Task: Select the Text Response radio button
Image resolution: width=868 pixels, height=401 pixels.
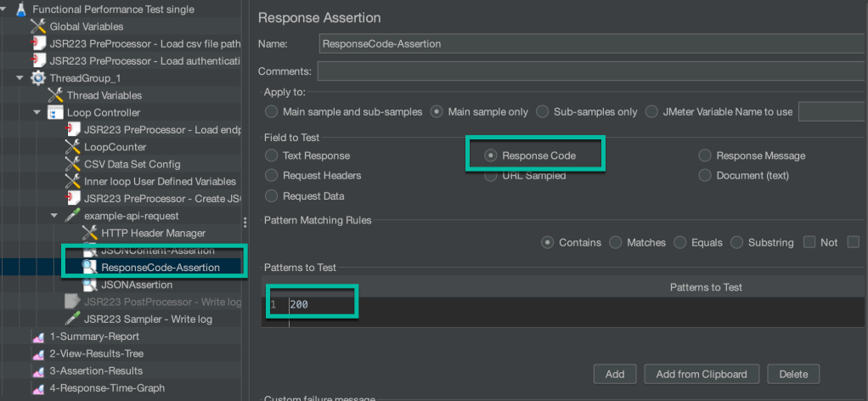Action: click(x=271, y=155)
